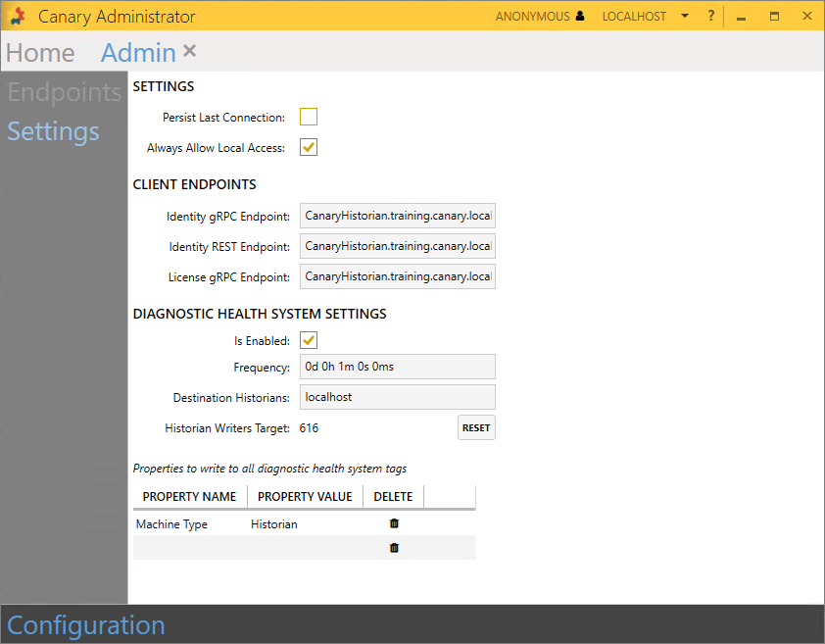
Task: Go to Endpoints in sidebar
Action: point(65,92)
